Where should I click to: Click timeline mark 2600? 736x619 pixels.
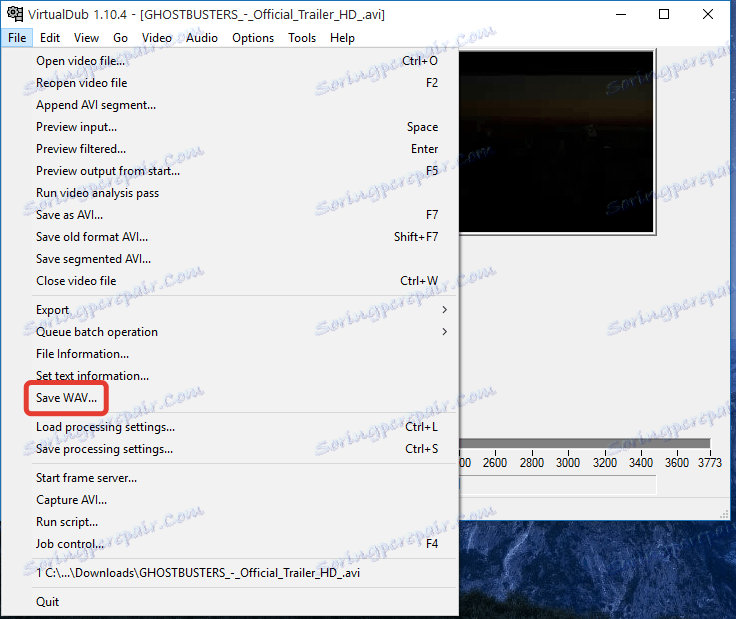click(x=495, y=463)
